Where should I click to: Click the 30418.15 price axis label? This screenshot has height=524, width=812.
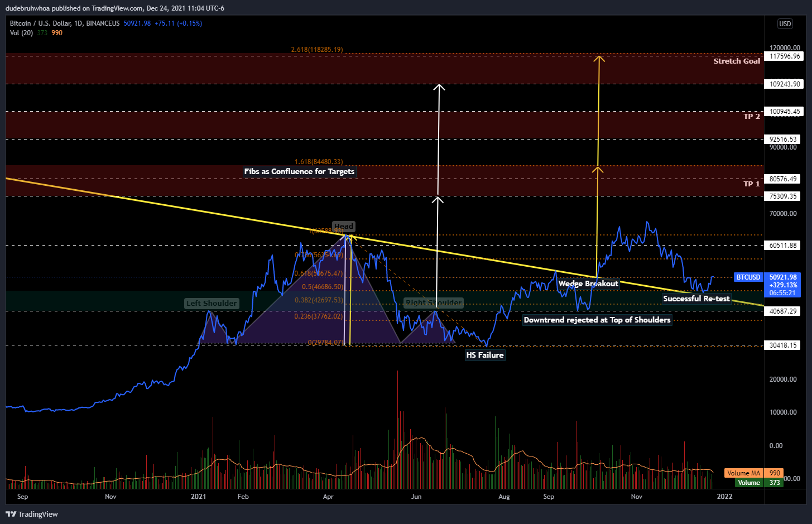pyautogui.click(x=783, y=345)
